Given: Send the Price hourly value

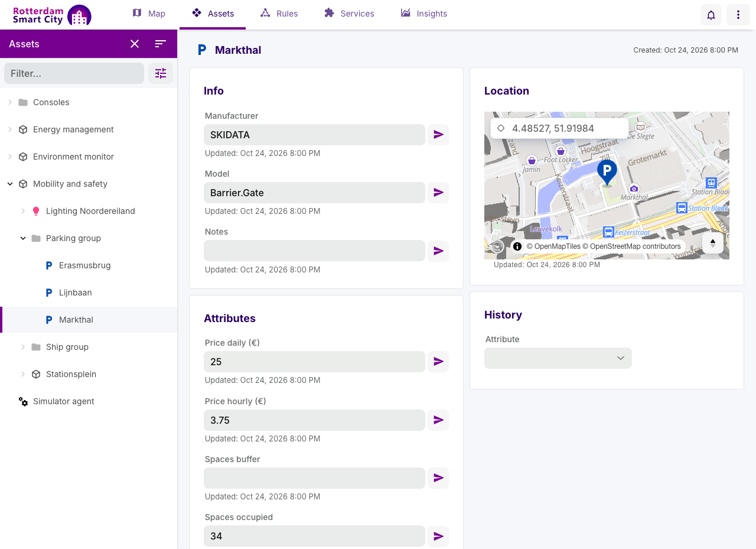Looking at the screenshot, I should coord(438,420).
